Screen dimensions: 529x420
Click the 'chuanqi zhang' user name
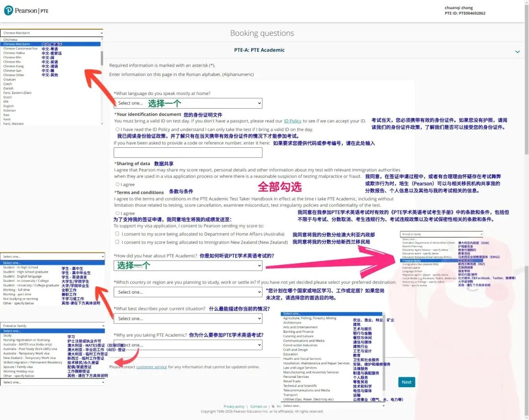point(458,8)
